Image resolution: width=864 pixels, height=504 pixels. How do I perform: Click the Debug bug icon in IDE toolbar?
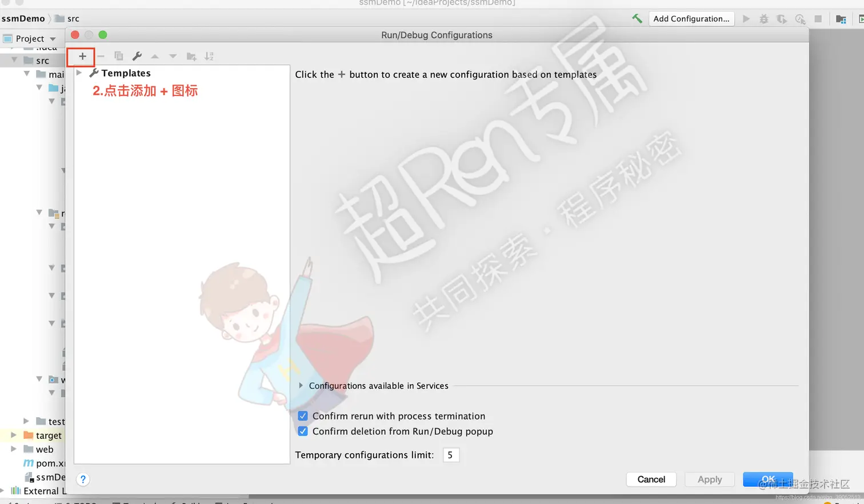[x=764, y=19]
